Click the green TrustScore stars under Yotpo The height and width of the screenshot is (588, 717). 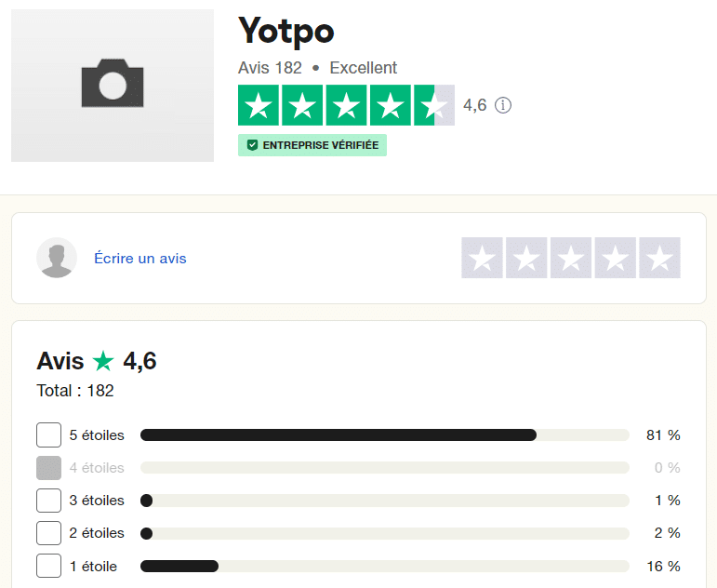tap(346, 105)
